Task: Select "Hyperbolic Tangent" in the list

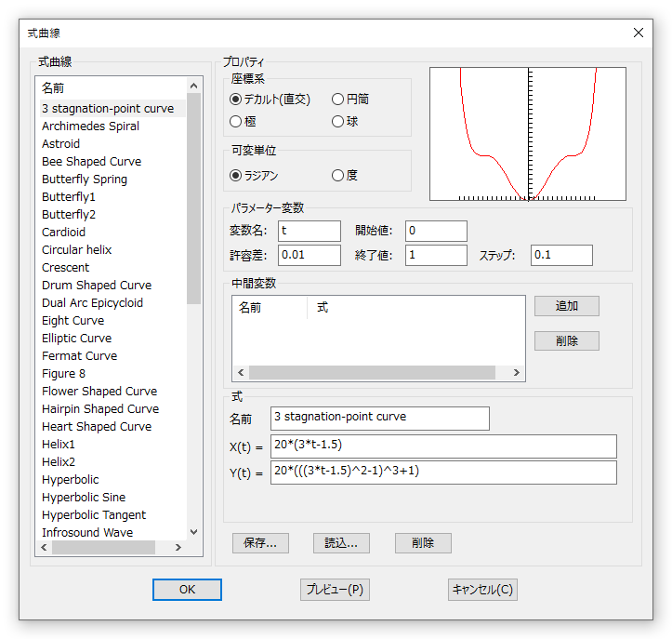Action: tap(94, 514)
